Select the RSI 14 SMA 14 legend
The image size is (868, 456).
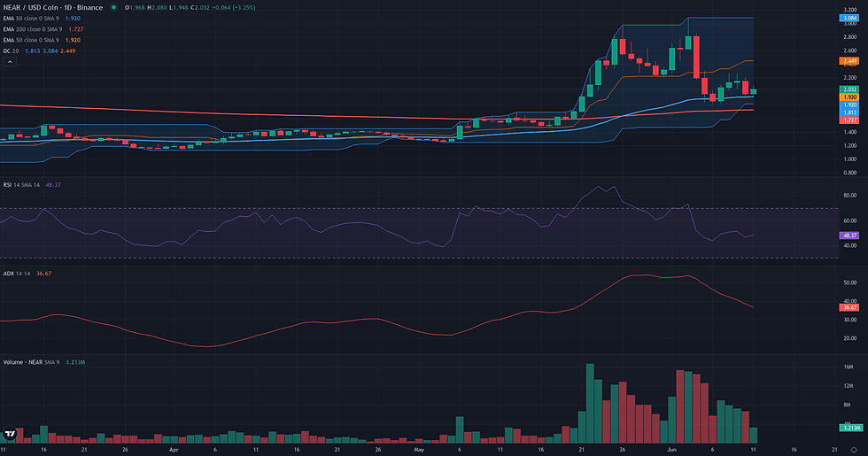32,185
